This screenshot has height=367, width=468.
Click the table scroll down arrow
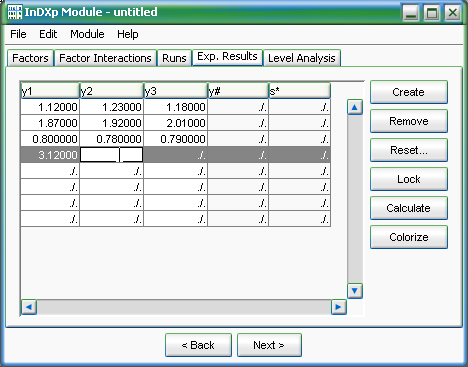355,291
